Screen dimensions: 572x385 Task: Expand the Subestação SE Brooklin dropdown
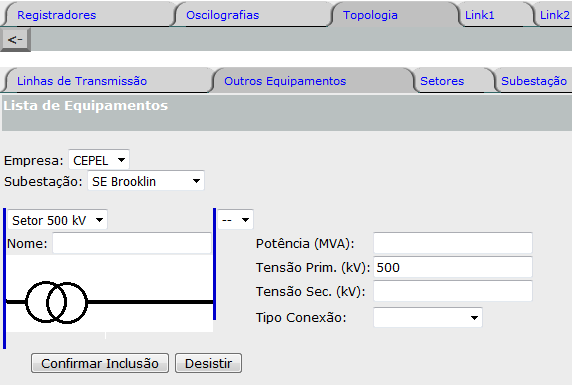point(146,181)
